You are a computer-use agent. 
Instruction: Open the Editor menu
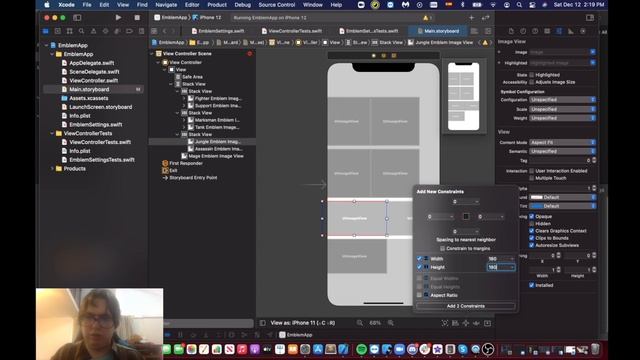192,5
